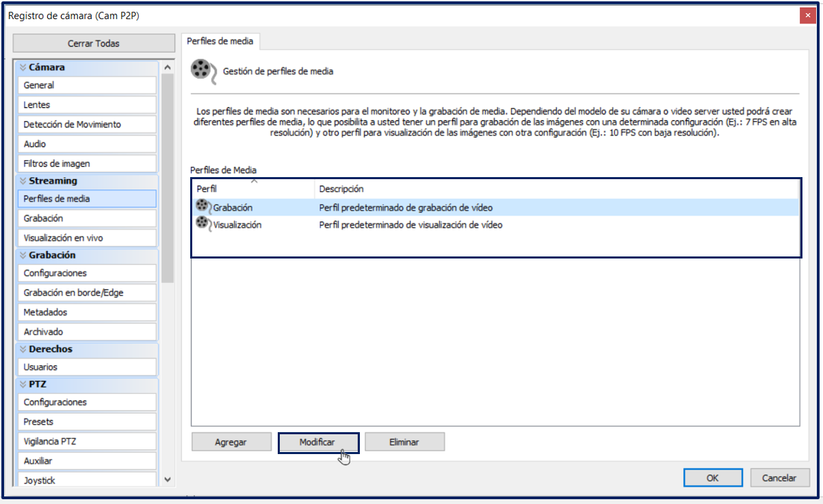Click the Visualización profile film reel icon
The height and width of the screenshot is (504, 823).
204,223
